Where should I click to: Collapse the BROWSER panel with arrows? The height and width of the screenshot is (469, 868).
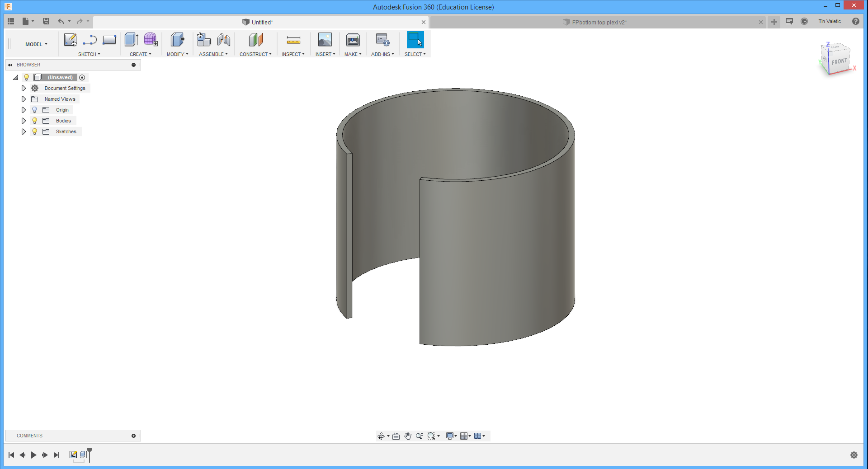pyautogui.click(x=10, y=65)
